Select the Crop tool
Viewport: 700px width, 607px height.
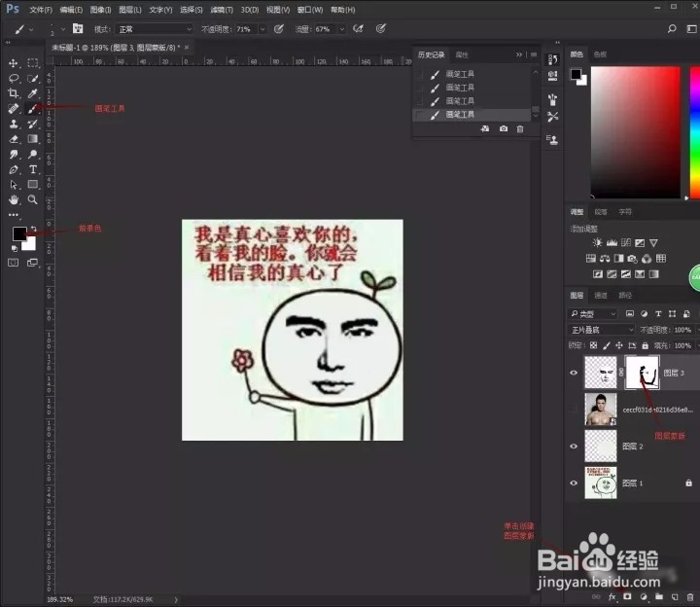tap(14, 93)
